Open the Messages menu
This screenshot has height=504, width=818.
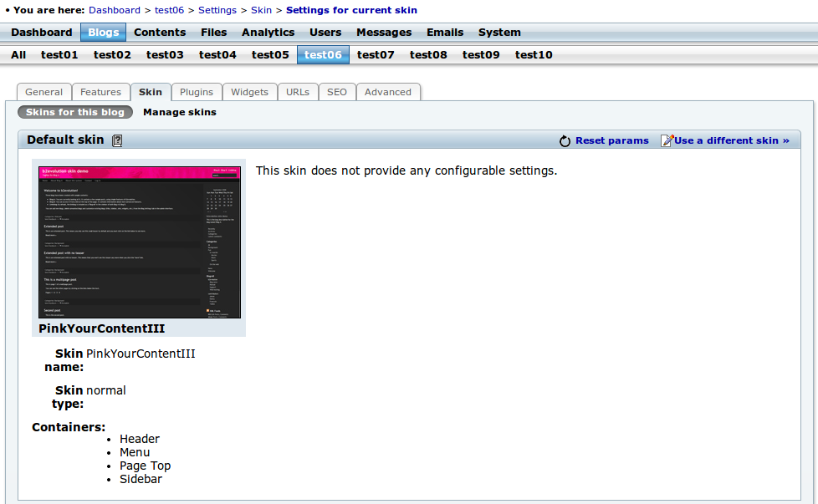[384, 33]
